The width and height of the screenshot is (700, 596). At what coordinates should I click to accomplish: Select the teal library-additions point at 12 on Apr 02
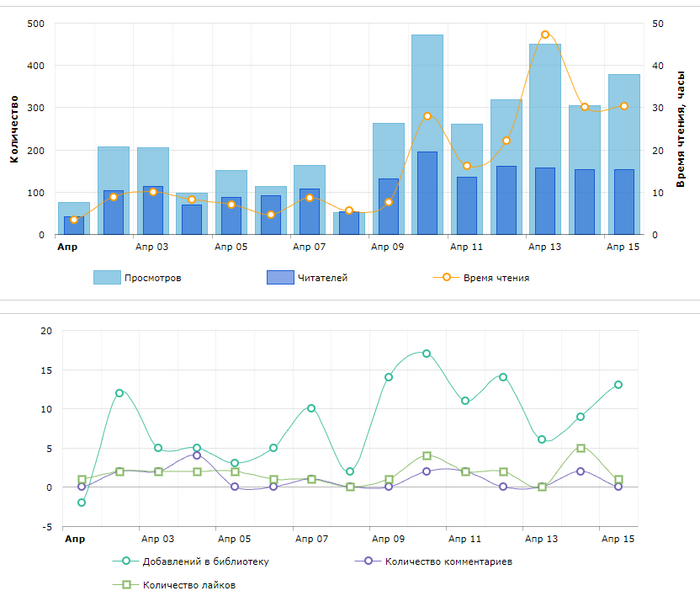pos(119,393)
